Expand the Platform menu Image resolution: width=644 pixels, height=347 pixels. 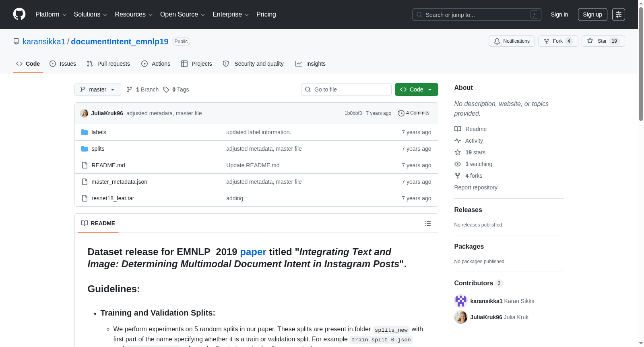click(x=51, y=15)
